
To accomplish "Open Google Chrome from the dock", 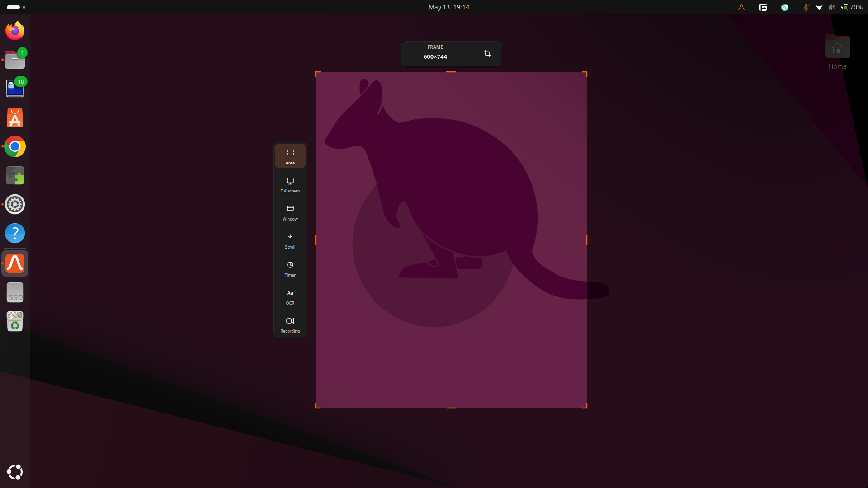I will (15, 146).
